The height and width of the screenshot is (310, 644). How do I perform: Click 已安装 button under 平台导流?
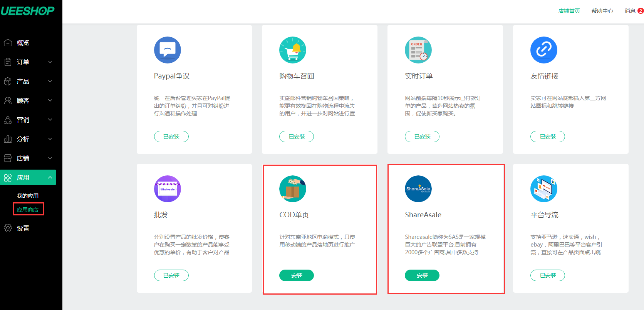click(548, 275)
